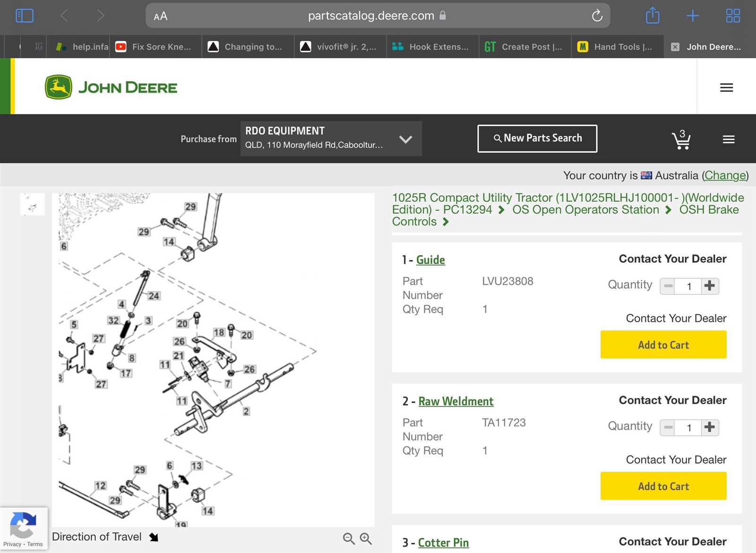Viewport: 756px width, 553px height.
Task: Open OSH Brake Controls breadcrumb
Action: [566, 216]
